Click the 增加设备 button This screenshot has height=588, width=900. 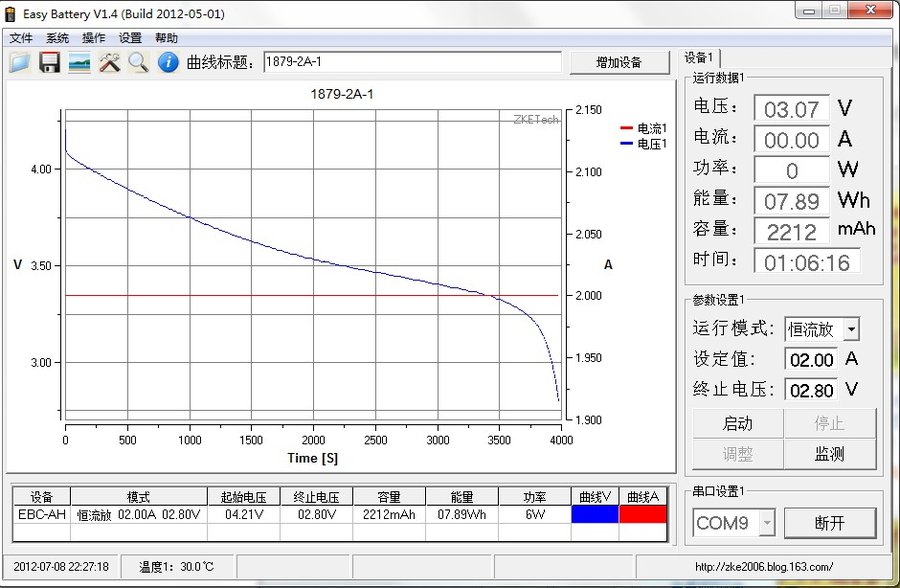(619, 62)
